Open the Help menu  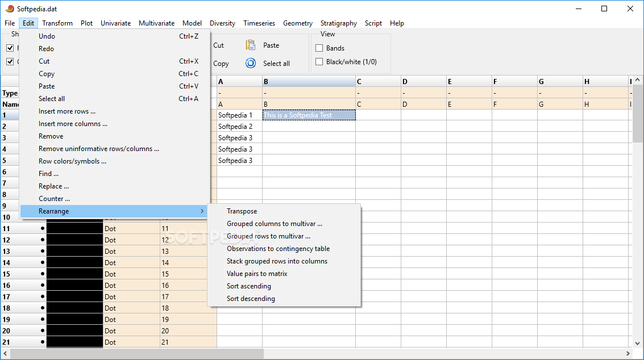[x=397, y=23]
